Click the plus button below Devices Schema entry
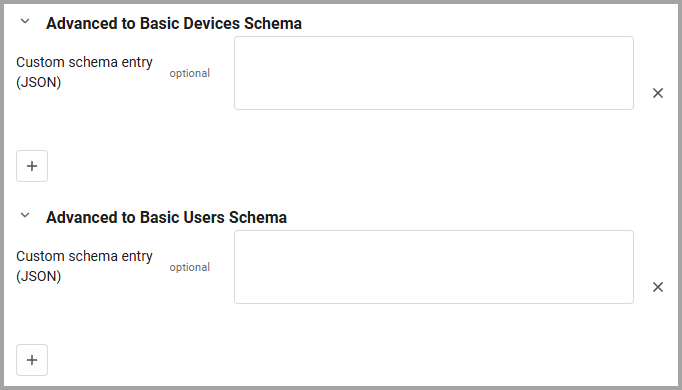 pos(32,166)
